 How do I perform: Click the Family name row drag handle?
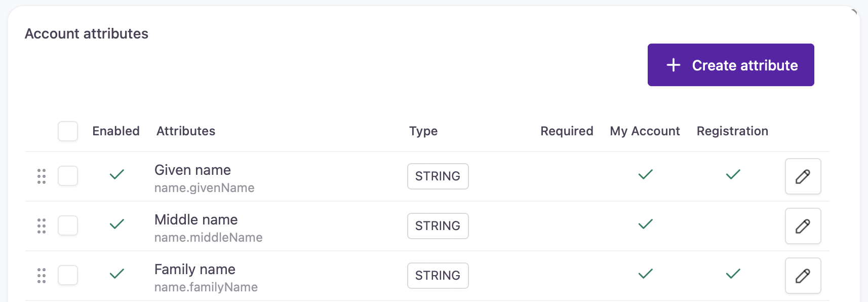pos(42,276)
